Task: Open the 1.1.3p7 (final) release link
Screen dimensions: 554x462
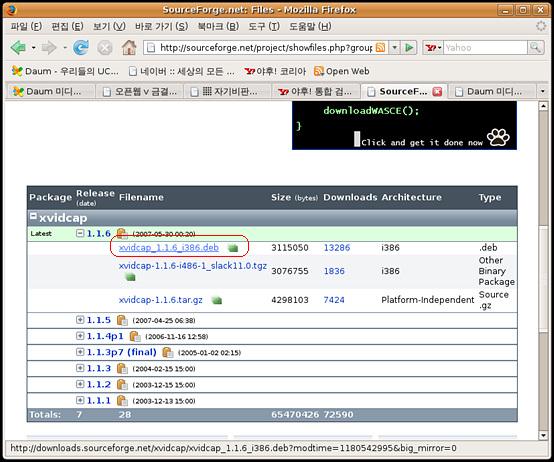Action: (x=122, y=352)
